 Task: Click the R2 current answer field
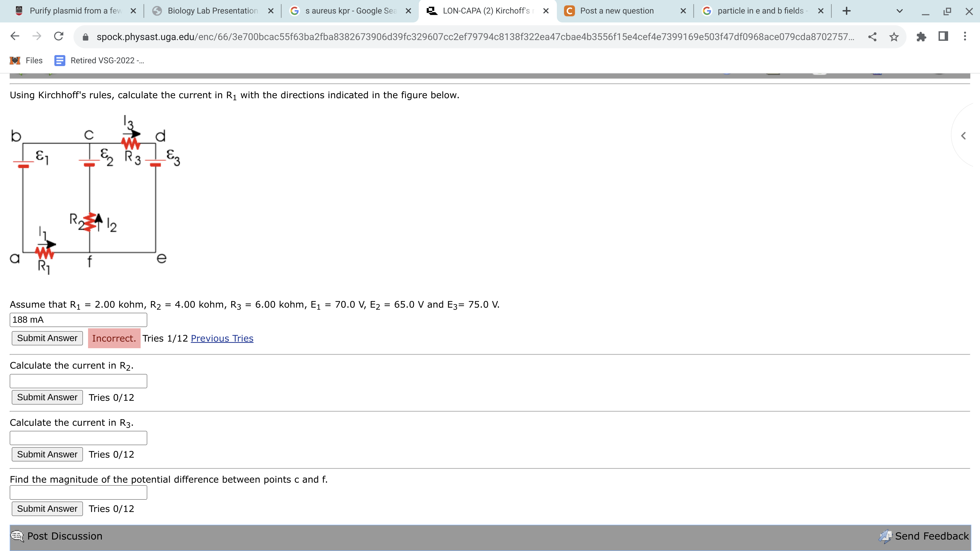click(78, 381)
